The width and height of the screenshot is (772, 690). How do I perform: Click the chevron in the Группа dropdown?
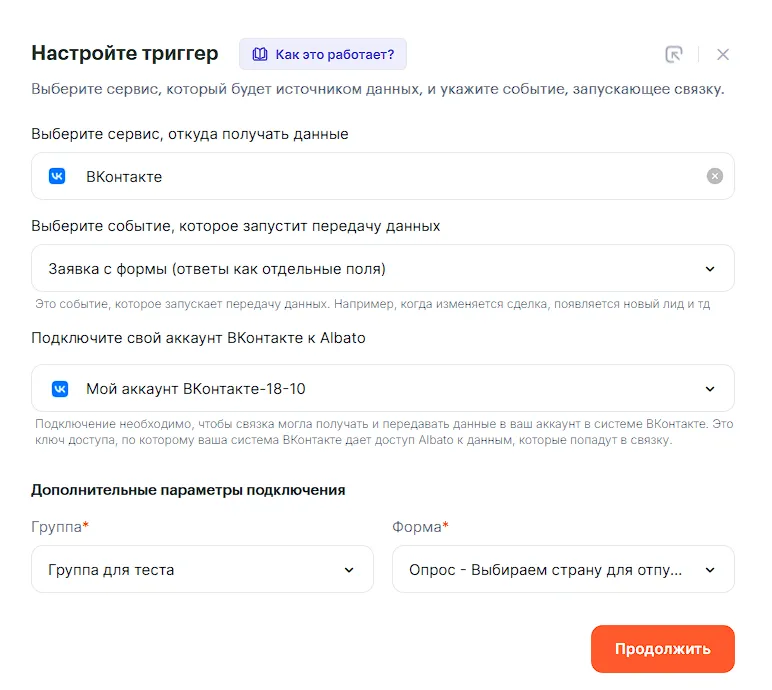(x=349, y=570)
